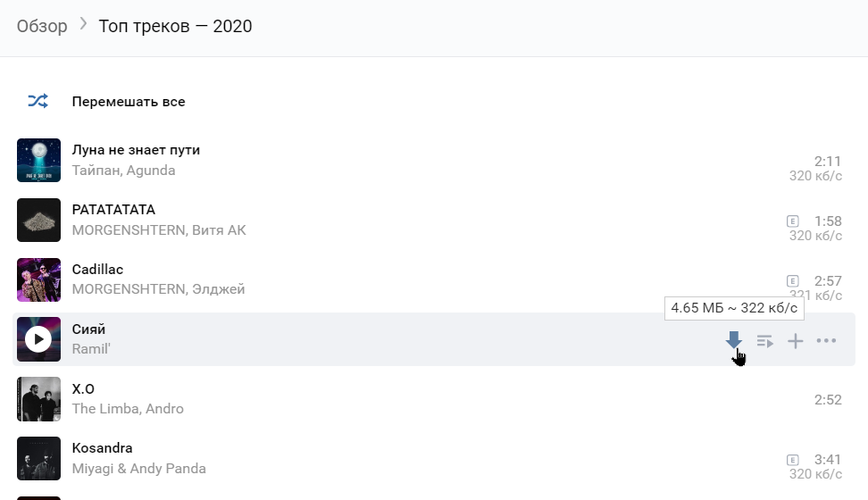The width and height of the screenshot is (868, 500).
Task: Open Луна не знает пути cover thumbnail
Action: 38,161
